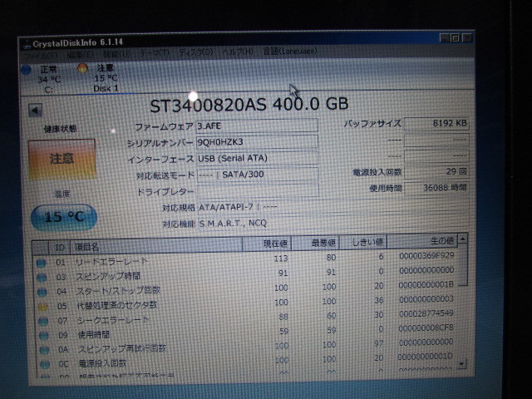Minimize the CrystalDiskInfo window
The width and height of the screenshot is (532, 399).
coord(444,38)
